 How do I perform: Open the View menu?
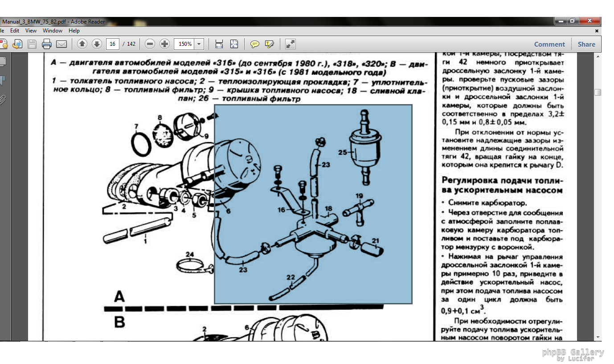(x=31, y=31)
